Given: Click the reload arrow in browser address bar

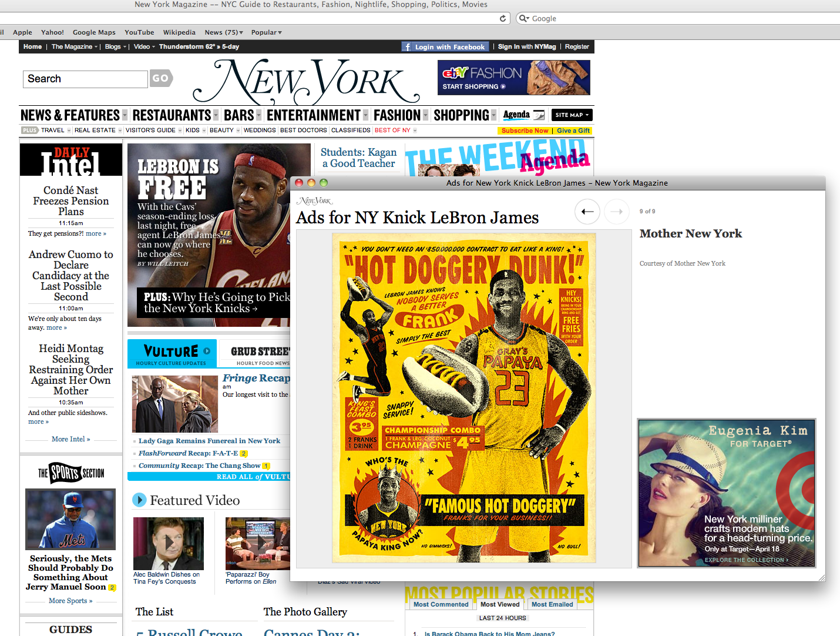Looking at the screenshot, I should point(503,18).
